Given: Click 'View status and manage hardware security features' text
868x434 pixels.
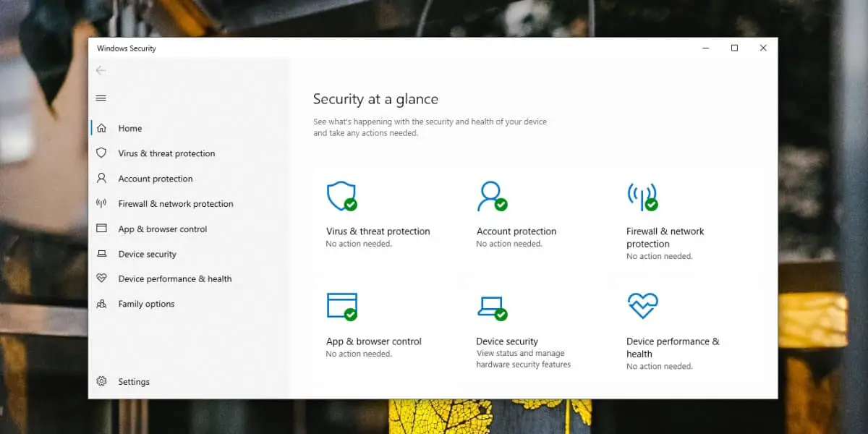Looking at the screenshot, I should point(524,359).
